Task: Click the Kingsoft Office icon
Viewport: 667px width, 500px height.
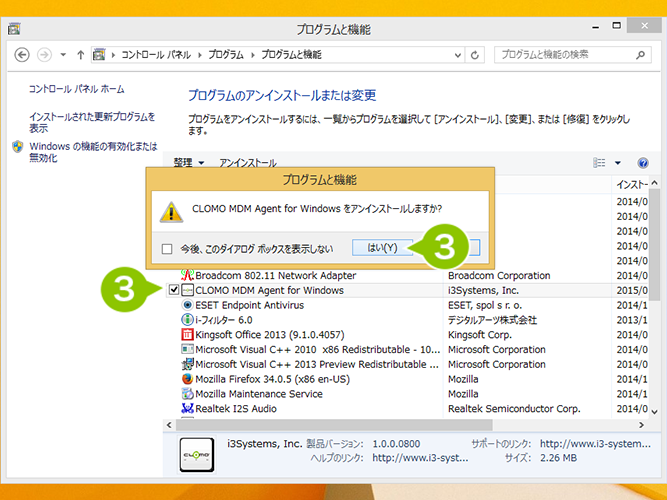Action: pos(187,334)
